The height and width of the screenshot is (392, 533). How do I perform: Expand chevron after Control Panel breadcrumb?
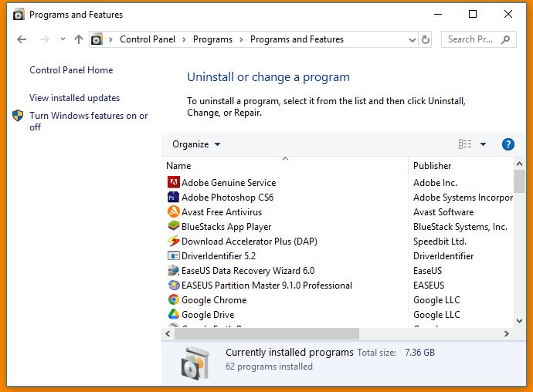tap(184, 40)
